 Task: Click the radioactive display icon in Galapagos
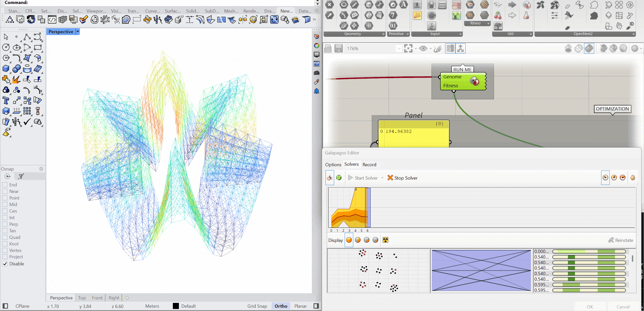pyautogui.click(x=385, y=240)
